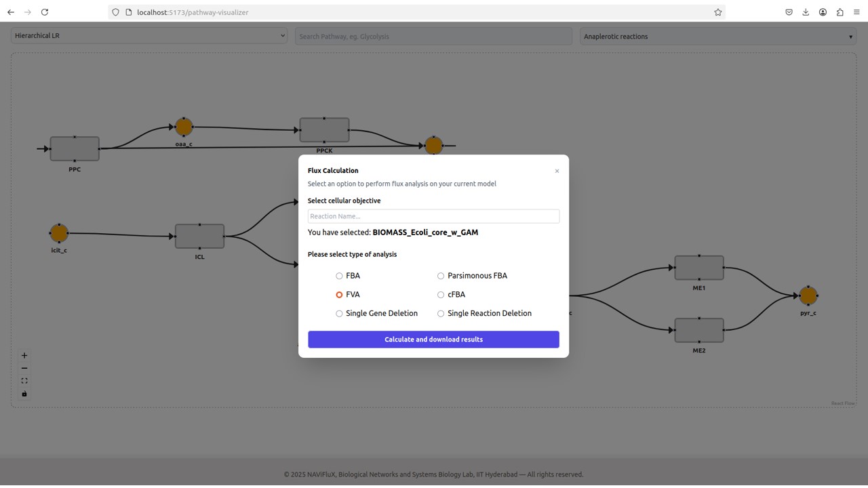Click the icit_c metabolite node
Screen dimensions: 868x488
click(x=58, y=234)
